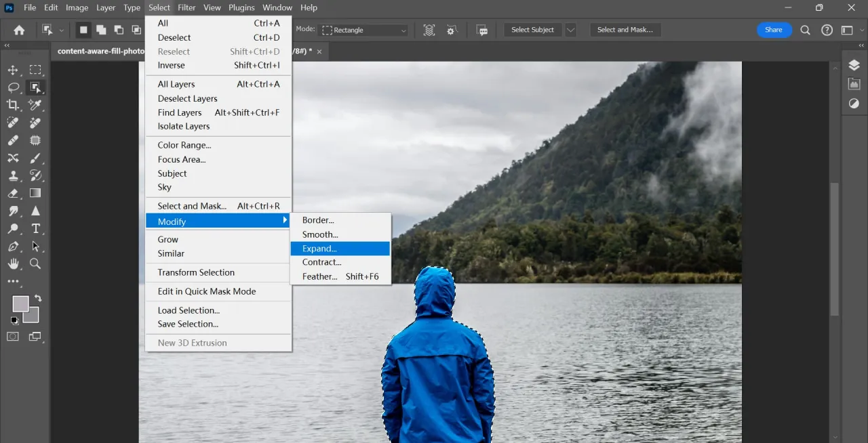
Task: Open selection options gear in options bar
Action: (451, 30)
